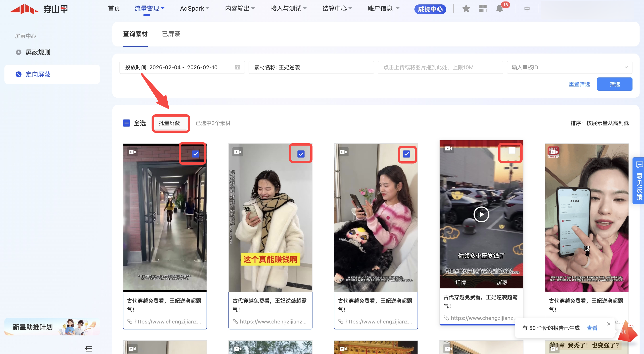Check the unchecked fourth video checkbox
This screenshot has height=354, width=644.
point(512,151)
